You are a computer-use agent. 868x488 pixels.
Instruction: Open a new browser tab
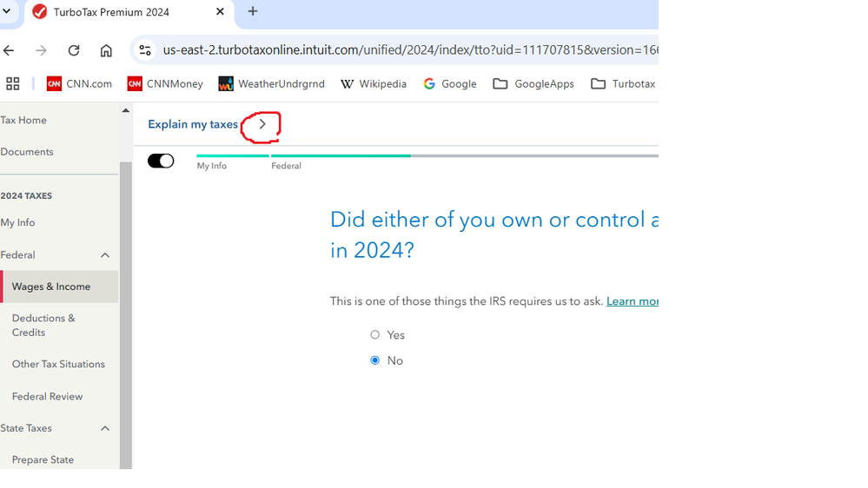click(x=253, y=11)
